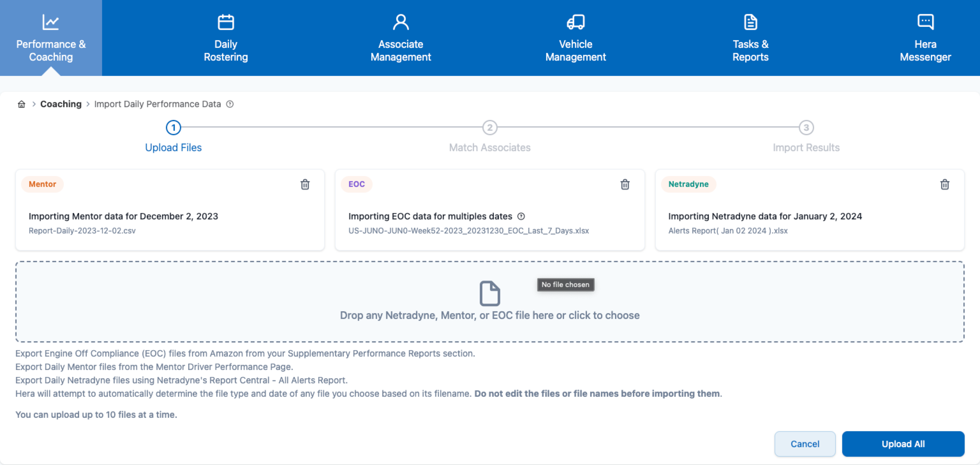
Task: Delete the Mentor file card
Action: [305, 184]
